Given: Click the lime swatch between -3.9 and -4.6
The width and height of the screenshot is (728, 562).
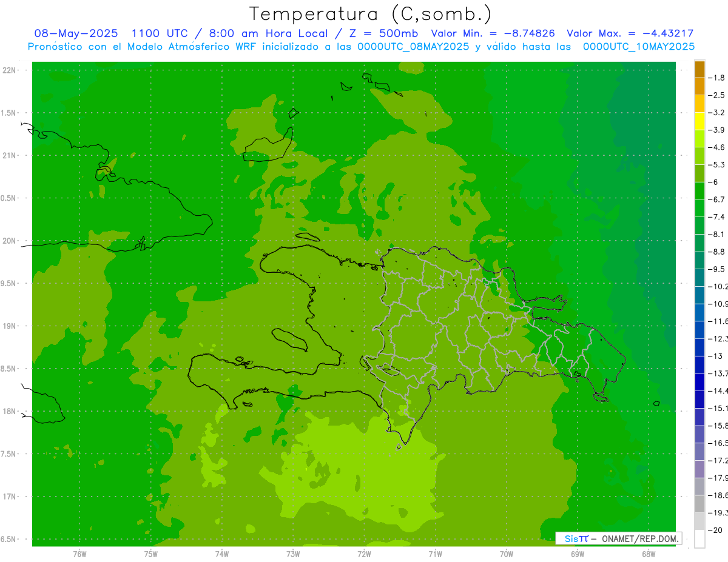Looking at the screenshot, I should [699, 139].
